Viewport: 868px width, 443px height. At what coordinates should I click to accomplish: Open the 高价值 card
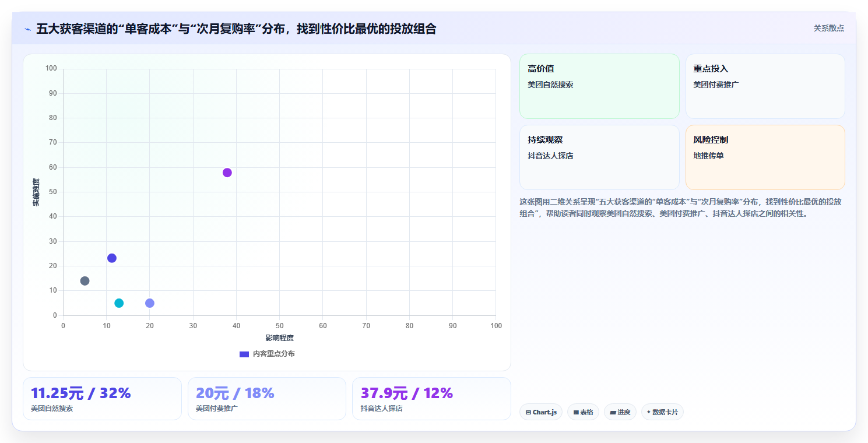coord(599,86)
